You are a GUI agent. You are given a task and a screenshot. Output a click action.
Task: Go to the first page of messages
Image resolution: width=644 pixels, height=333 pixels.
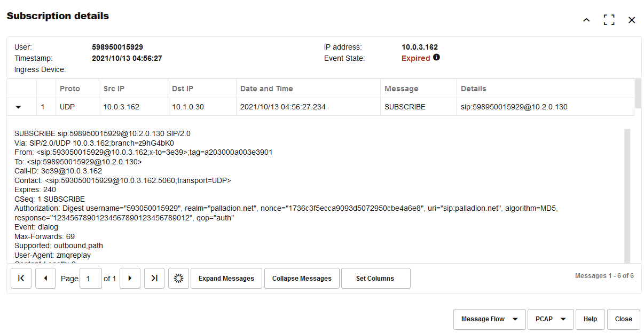coord(21,278)
